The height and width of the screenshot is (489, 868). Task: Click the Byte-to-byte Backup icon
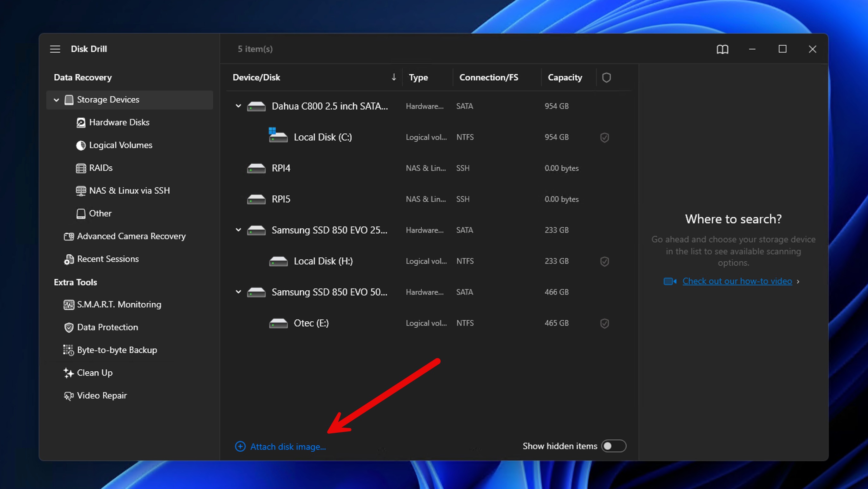tap(68, 350)
